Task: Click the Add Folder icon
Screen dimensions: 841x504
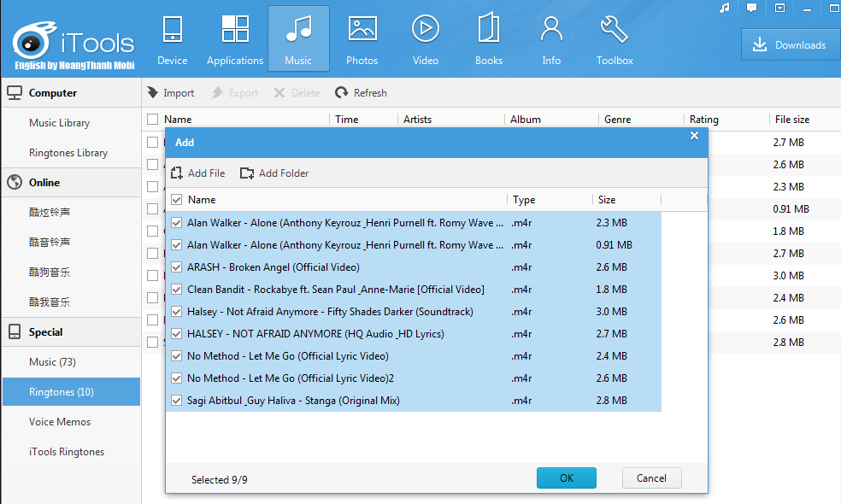Action: click(x=247, y=173)
